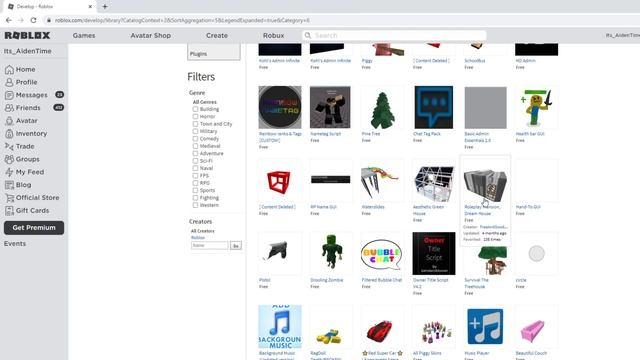The height and width of the screenshot is (360, 640).
Task: Open the Blog sidebar icon
Action: pos(9,185)
